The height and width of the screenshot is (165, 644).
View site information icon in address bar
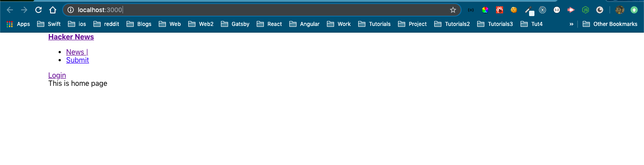point(71,10)
